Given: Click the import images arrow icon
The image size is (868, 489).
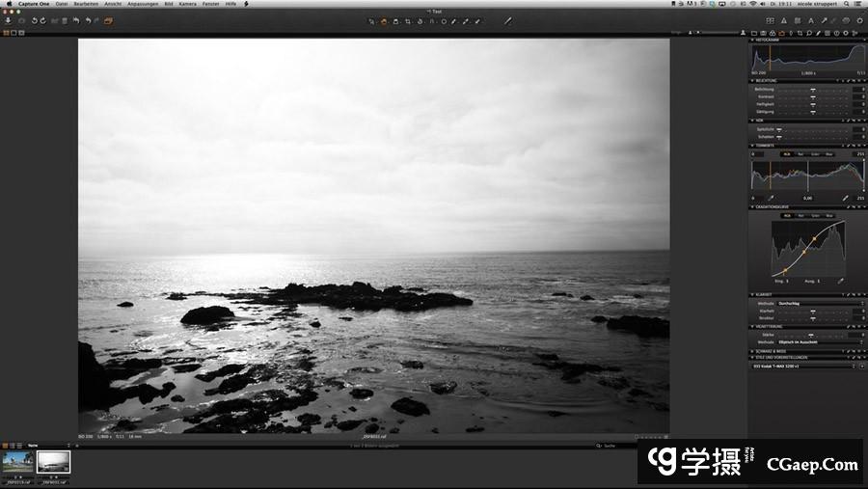Looking at the screenshot, I should [8, 20].
